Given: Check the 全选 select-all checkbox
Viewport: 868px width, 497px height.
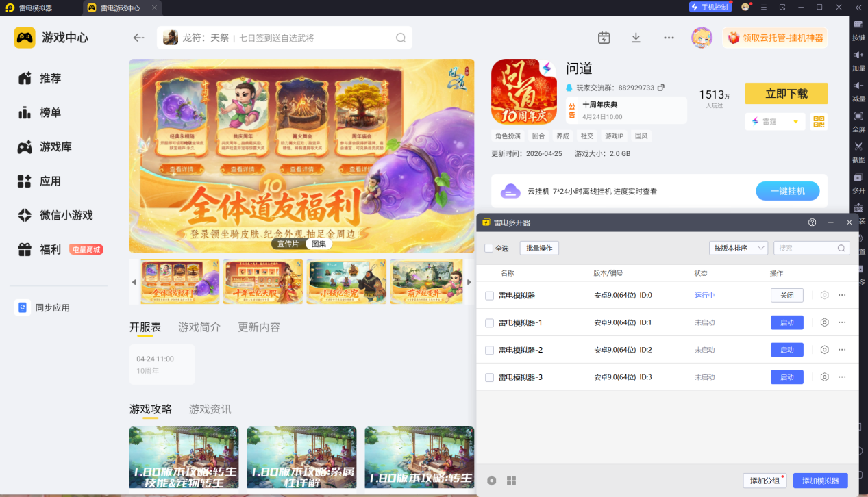Looking at the screenshot, I should 488,248.
